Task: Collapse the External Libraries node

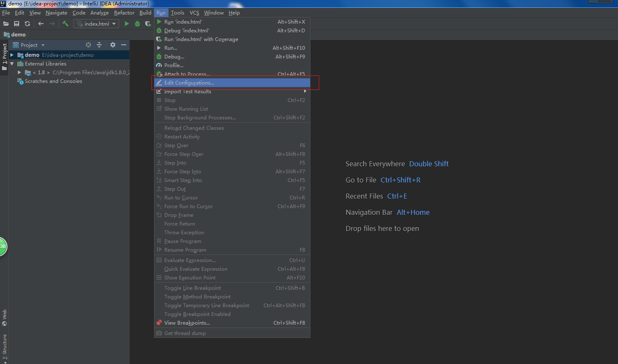Action: pyautogui.click(x=12, y=63)
